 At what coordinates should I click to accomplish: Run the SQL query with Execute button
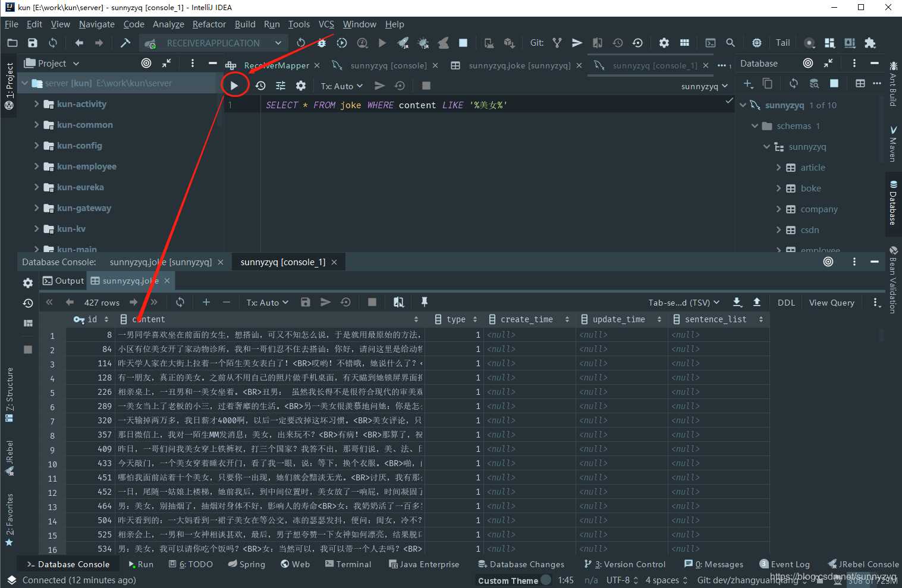[234, 86]
